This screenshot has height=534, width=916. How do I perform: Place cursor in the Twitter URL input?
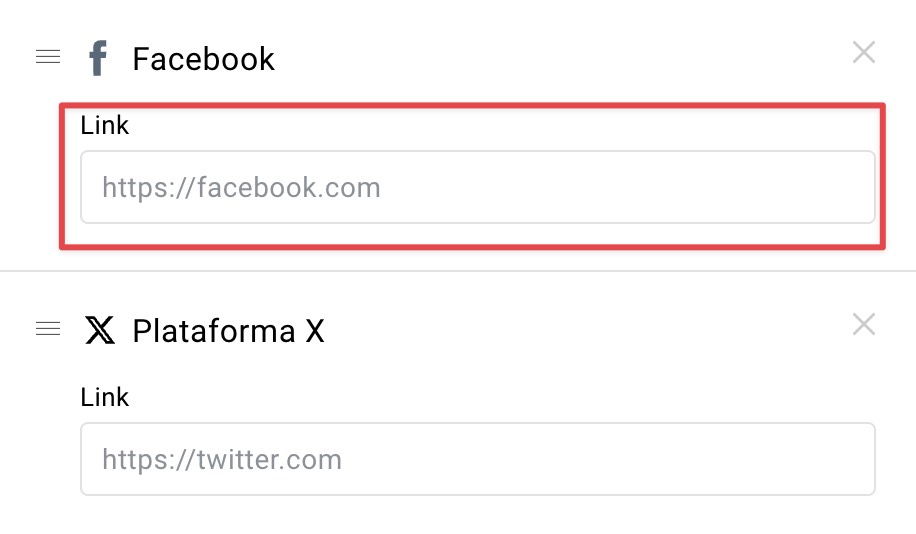pyautogui.click(x=478, y=459)
